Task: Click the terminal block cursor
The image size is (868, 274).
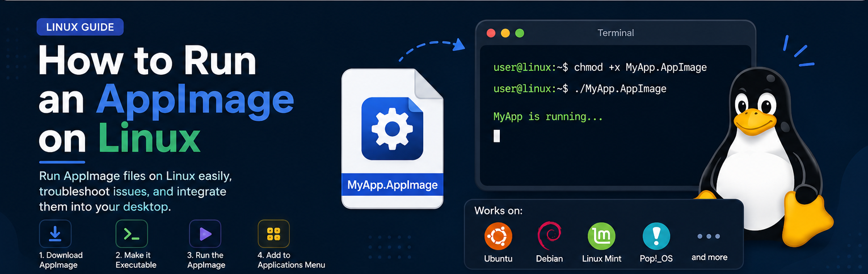Action: [497, 136]
